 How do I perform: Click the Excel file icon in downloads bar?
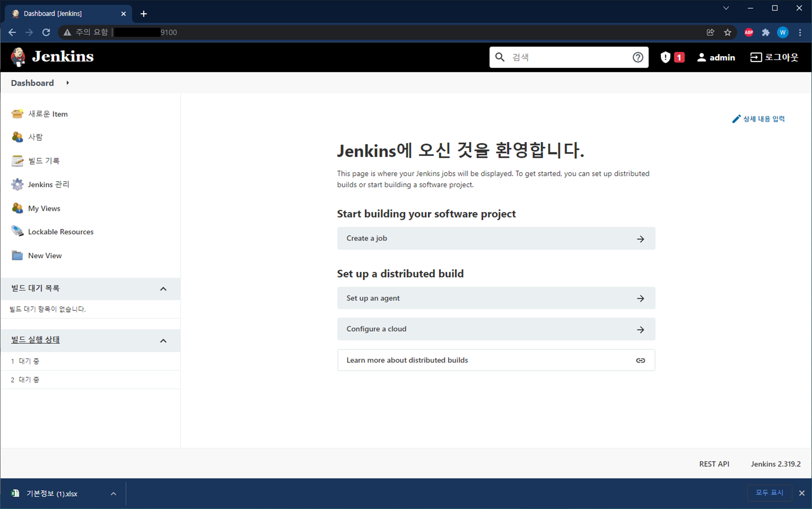[15, 493]
